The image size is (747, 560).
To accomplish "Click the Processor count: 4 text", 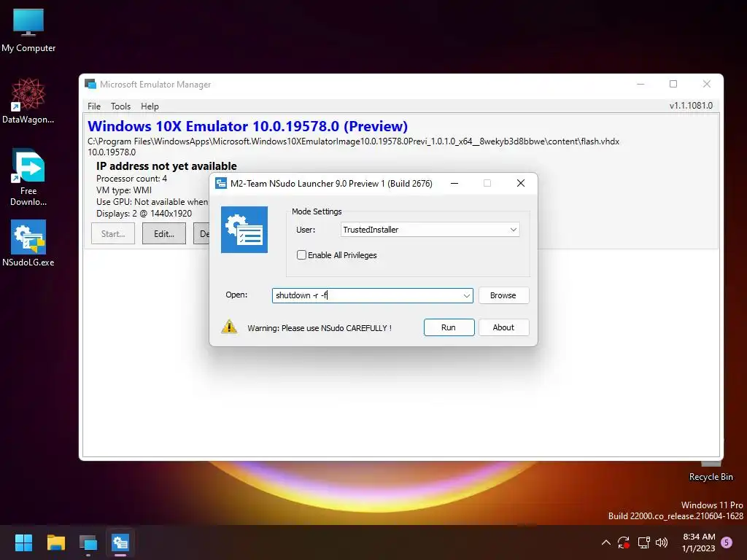I will (131, 179).
